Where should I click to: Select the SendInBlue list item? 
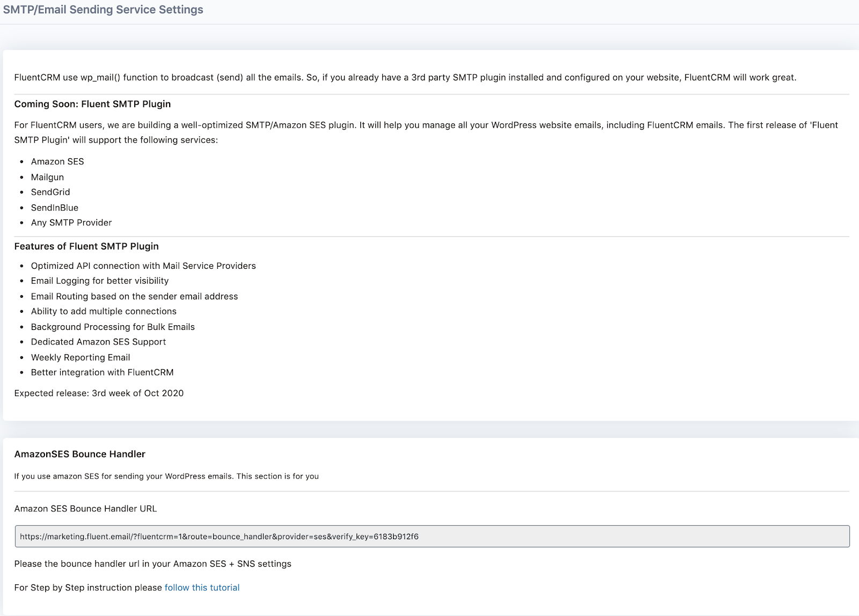tap(55, 208)
